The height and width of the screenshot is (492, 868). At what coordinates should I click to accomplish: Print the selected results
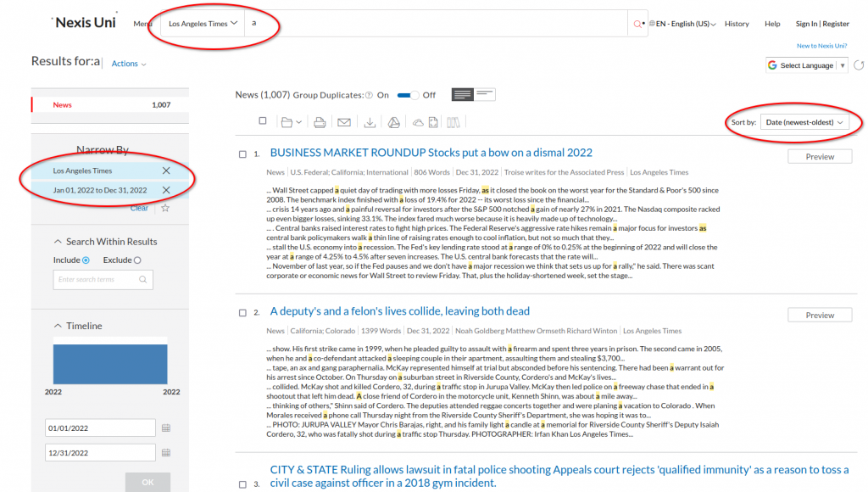pyautogui.click(x=320, y=122)
